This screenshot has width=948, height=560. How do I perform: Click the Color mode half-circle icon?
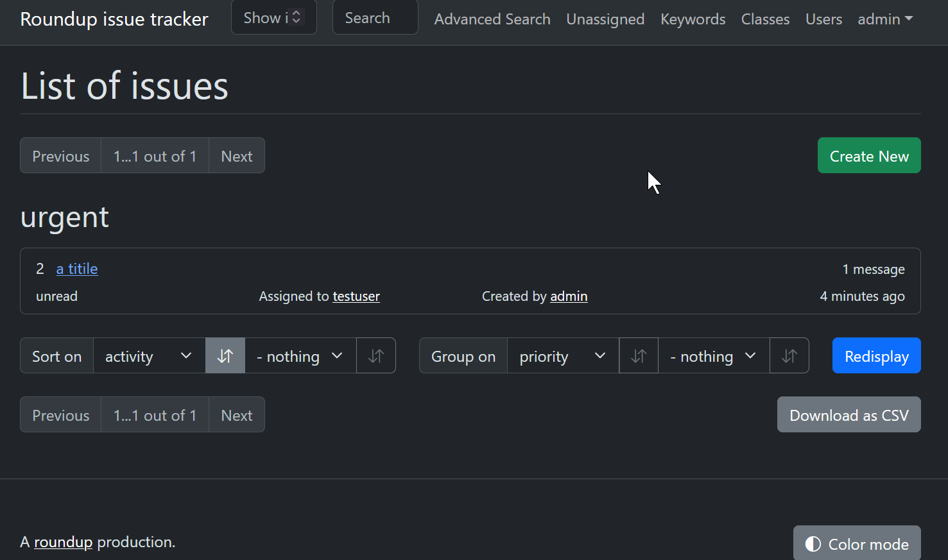[813, 544]
